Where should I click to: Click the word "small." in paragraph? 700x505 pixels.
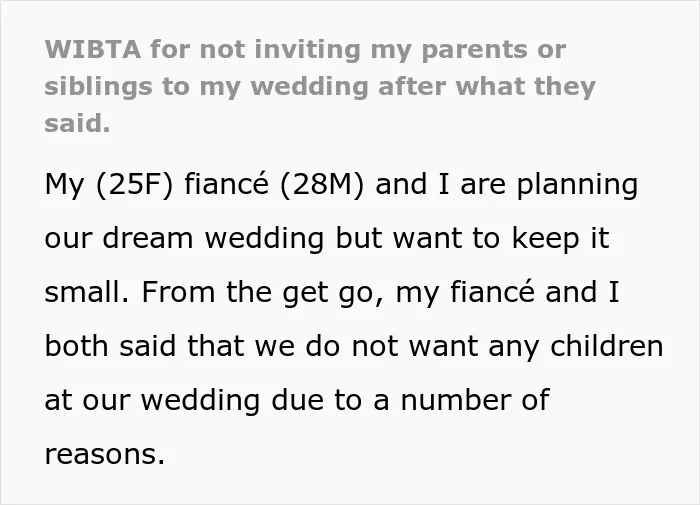(x=87, y=292)
